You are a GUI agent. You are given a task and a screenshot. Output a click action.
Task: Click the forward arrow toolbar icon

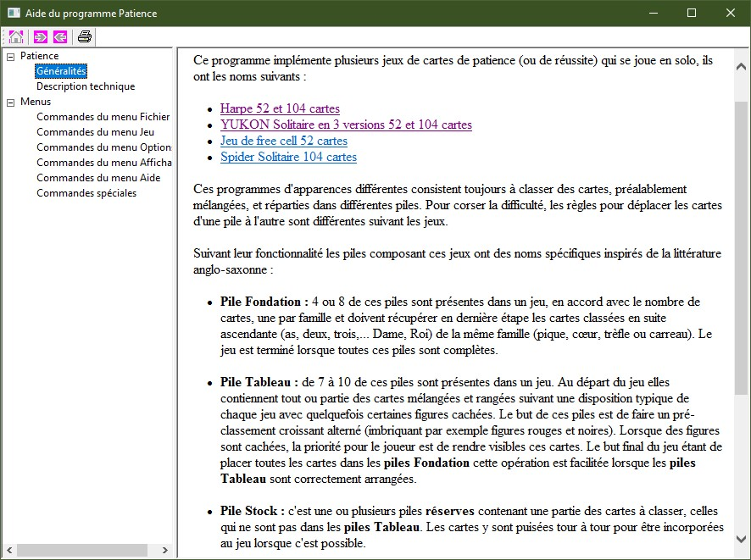39,36
